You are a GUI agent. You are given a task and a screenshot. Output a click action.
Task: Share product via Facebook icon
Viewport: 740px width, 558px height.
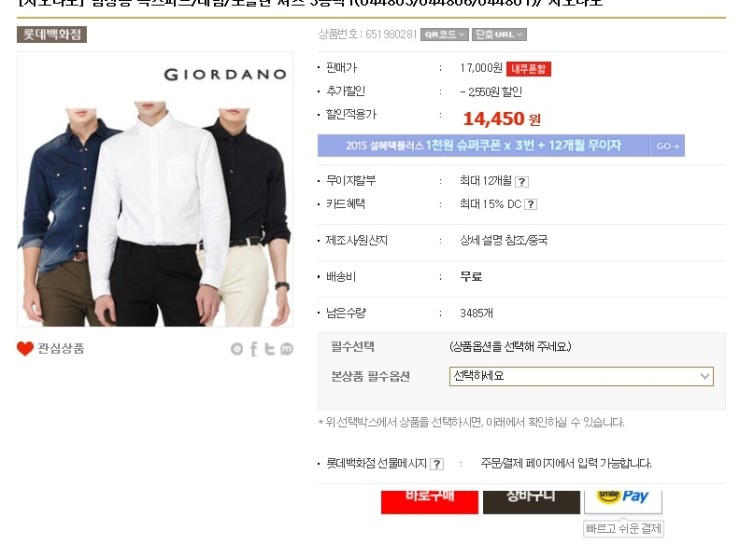[254, 349]
